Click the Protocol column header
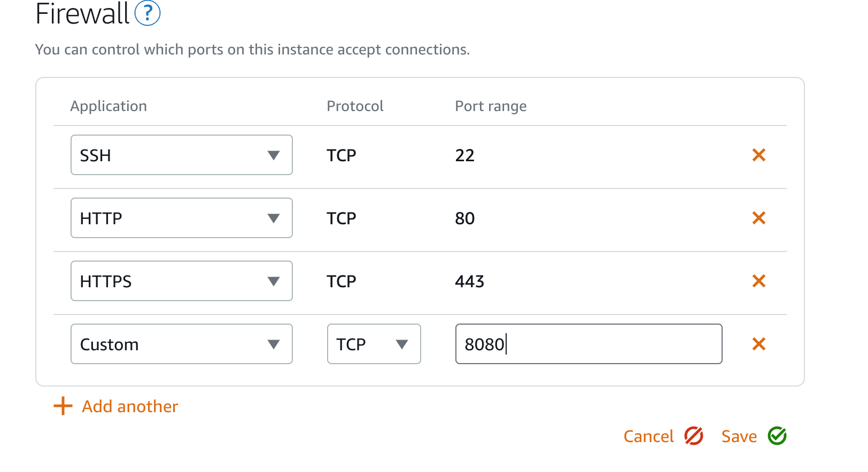 (355, 106)
